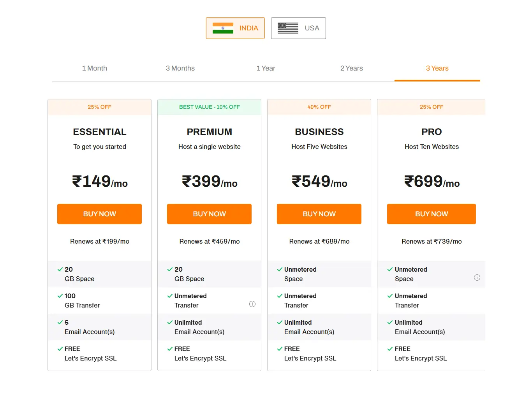The image size is (532, 396).
Task: Switch billing to the USA option
Action: (298, 28)
